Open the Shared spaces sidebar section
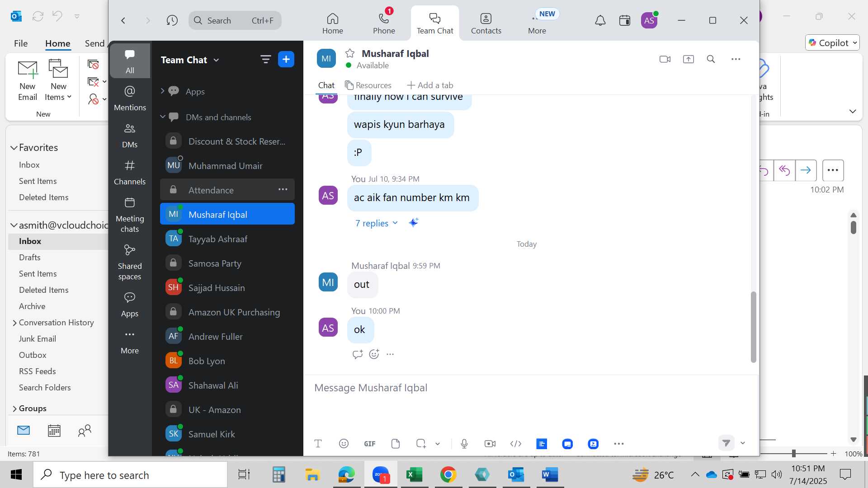Screen dimensions: 868x488 click(130, 262)
